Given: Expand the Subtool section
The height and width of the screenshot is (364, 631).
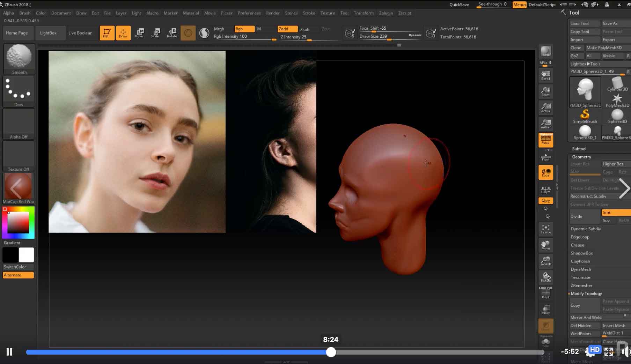Looking at the screenshot, I should pyautogui.click(x=579, y=149).
